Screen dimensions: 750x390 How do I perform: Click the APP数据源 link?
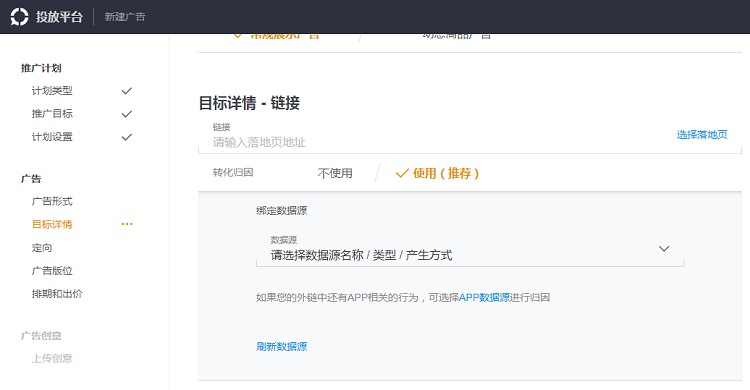coord(484,297)
